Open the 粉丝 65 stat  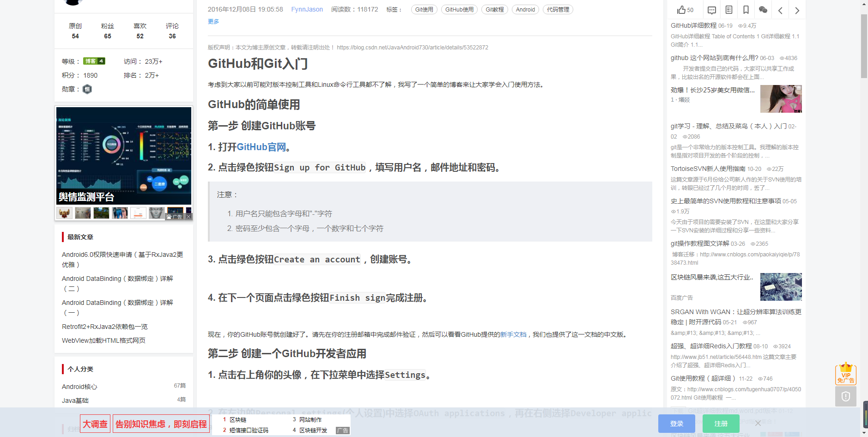pyautogui.click(x=108, y=31)
